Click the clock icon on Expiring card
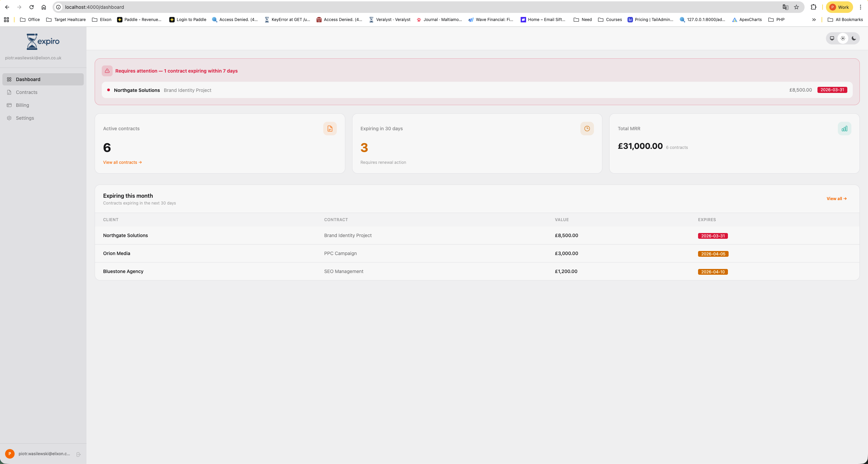 coord(587,129)
